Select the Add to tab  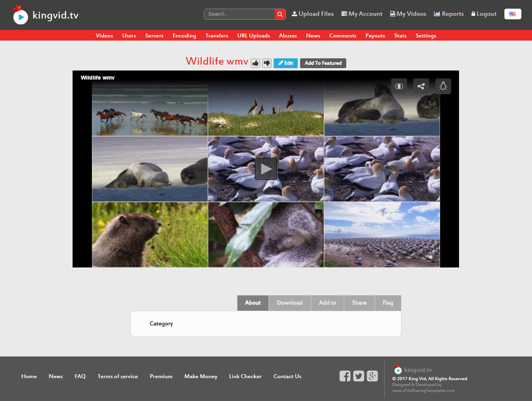click(x=327, y=303)
